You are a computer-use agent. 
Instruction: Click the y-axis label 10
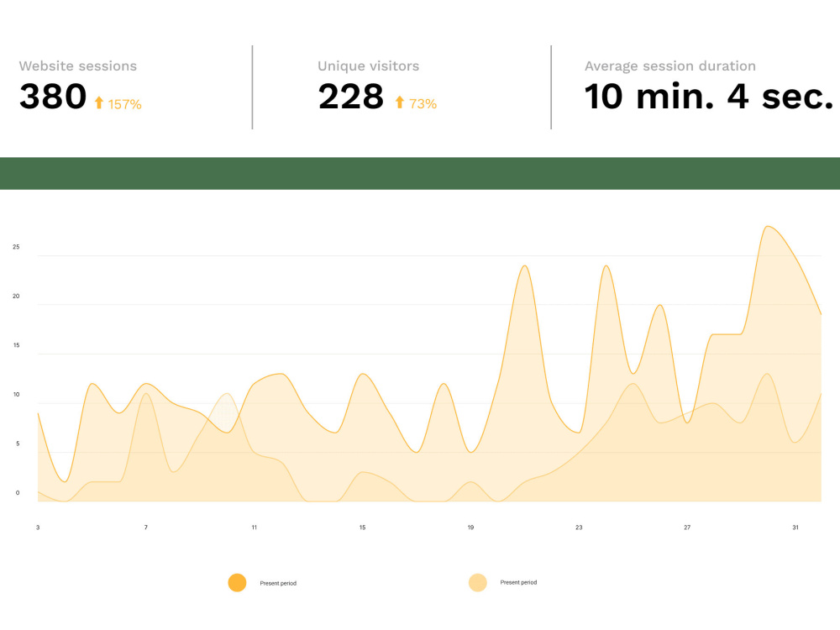[16, 395]
